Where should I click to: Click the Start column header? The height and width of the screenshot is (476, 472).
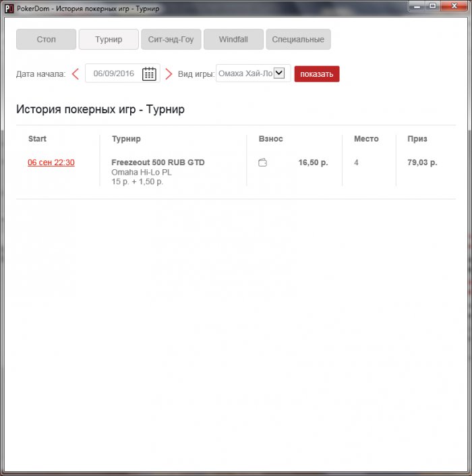pyautogui.click(x=37, y=139)
